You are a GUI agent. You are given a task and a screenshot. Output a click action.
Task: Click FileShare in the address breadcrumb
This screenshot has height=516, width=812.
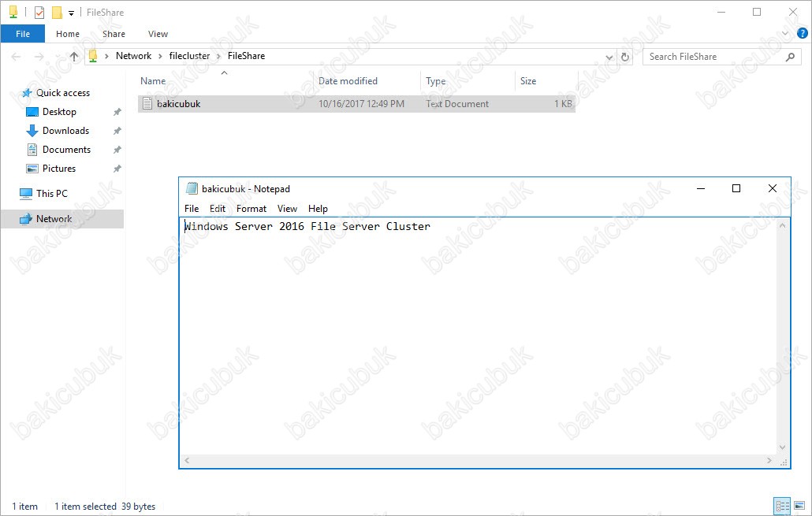[247, 56]
